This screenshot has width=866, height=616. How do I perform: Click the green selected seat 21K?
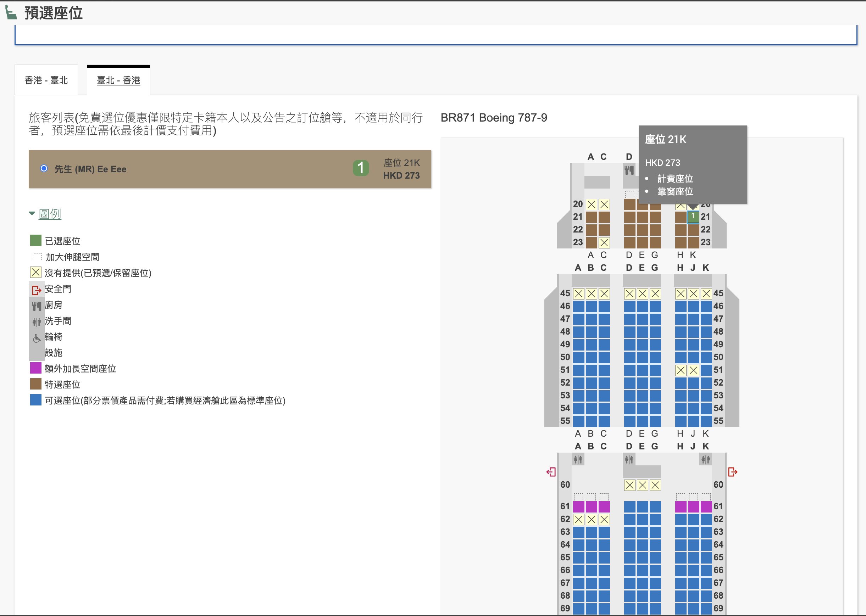click(x=693, y=217)
